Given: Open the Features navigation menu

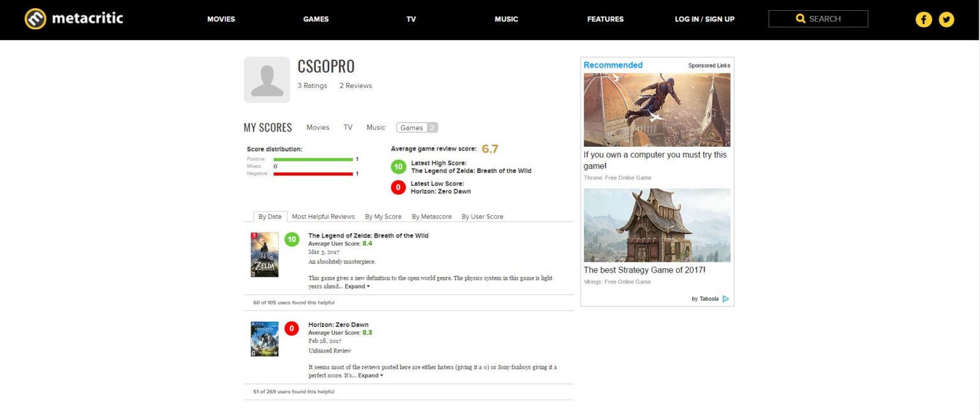Looking at the screenshot, I should 605,19.
